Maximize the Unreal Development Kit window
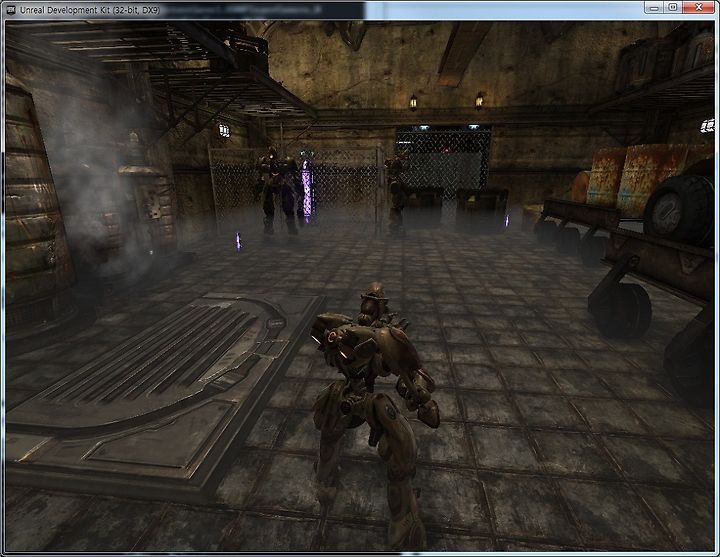This screenshot has height=557, width=720. point(673,7)
